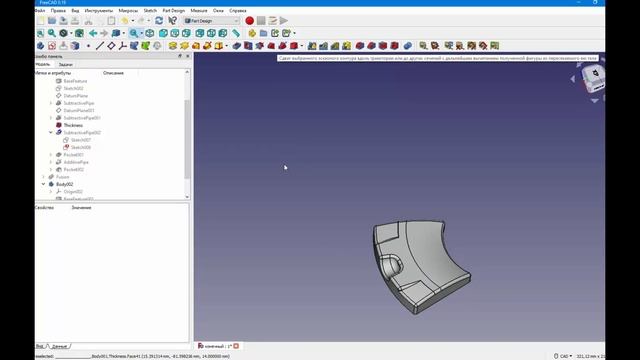
Task: Expand the Fusion tree node
Action: (43, 177)
